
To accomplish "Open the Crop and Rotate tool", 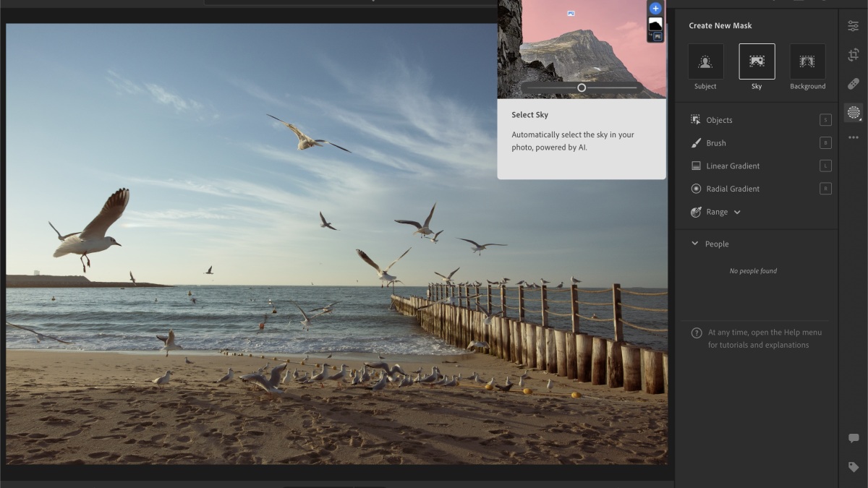I will click(854, 55).
